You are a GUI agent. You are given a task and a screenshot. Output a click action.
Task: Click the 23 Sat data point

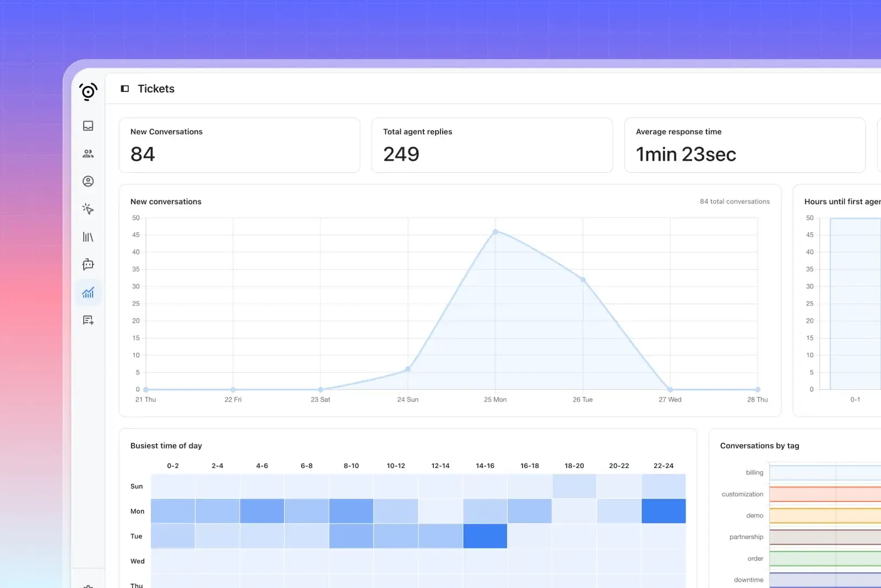tap(320, 389)
